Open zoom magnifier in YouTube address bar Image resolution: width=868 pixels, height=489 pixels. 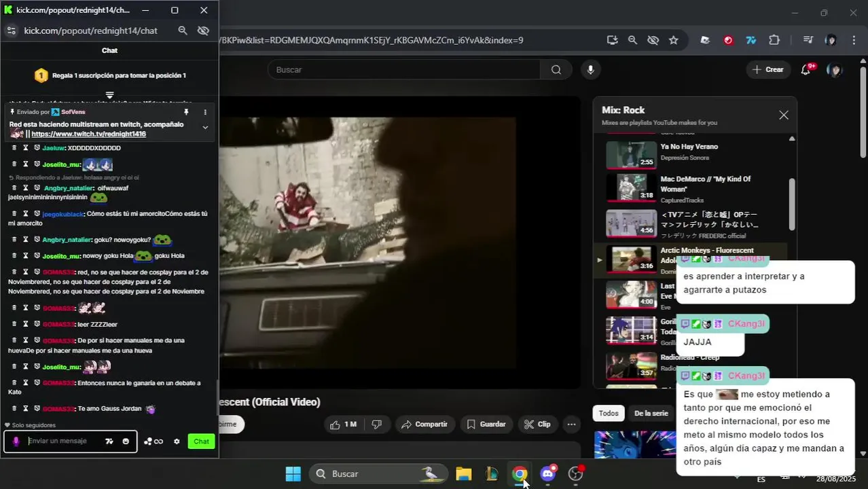633,40
